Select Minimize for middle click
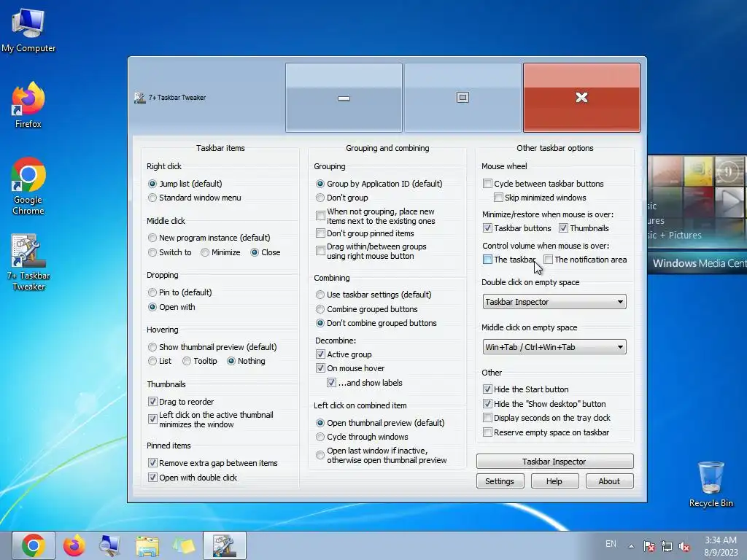Screen dimensions: 747x560 coord(220,252)
